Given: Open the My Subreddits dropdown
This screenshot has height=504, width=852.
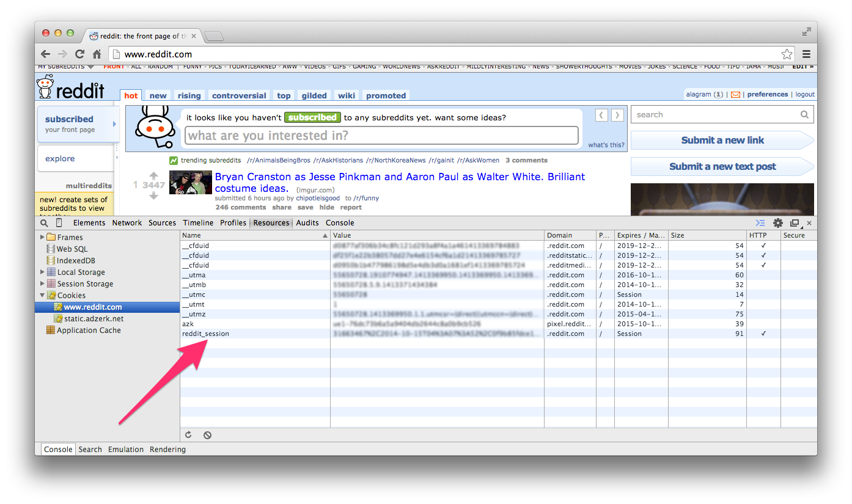Looking at the screenshot, I should pos(66,67).
